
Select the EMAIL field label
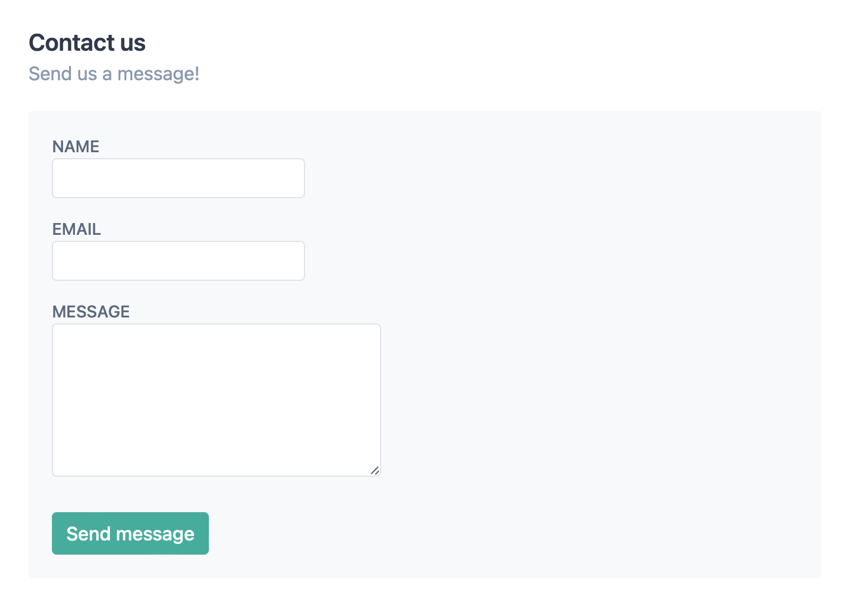point(76,229)
